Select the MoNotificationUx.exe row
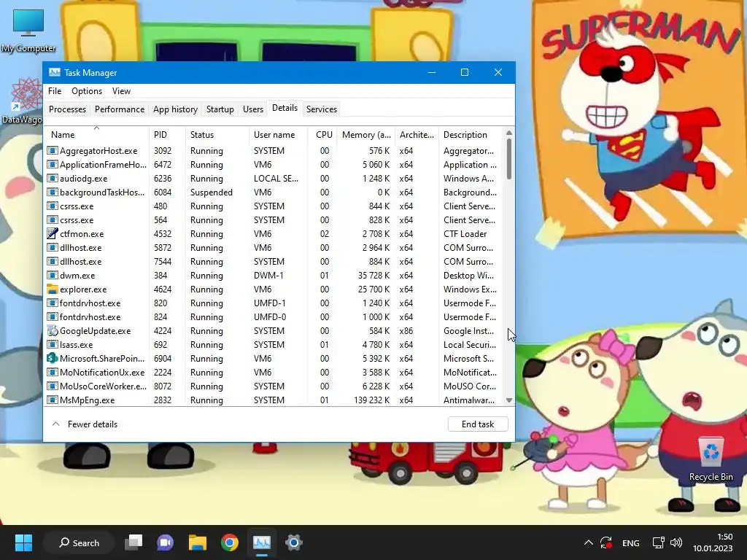Image resolution: width=747 pixels, height=560 pixels. [274, 373]
